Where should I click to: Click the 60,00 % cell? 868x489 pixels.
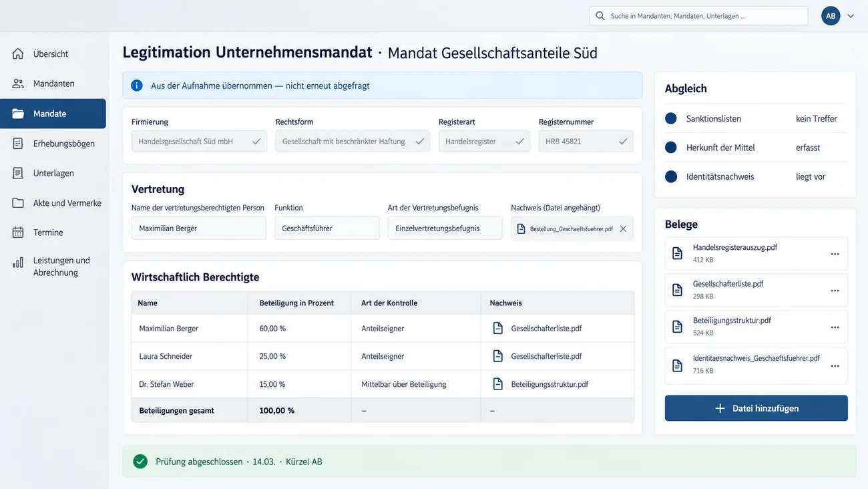272,328
